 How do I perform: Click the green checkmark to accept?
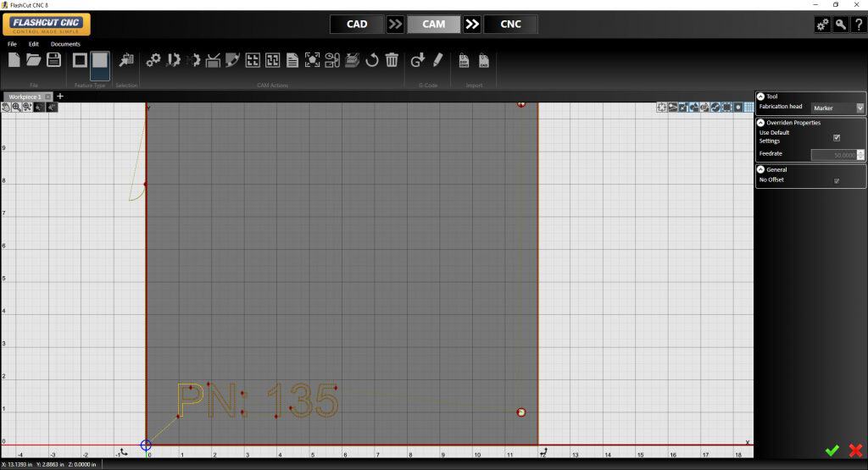pos(832,451)
